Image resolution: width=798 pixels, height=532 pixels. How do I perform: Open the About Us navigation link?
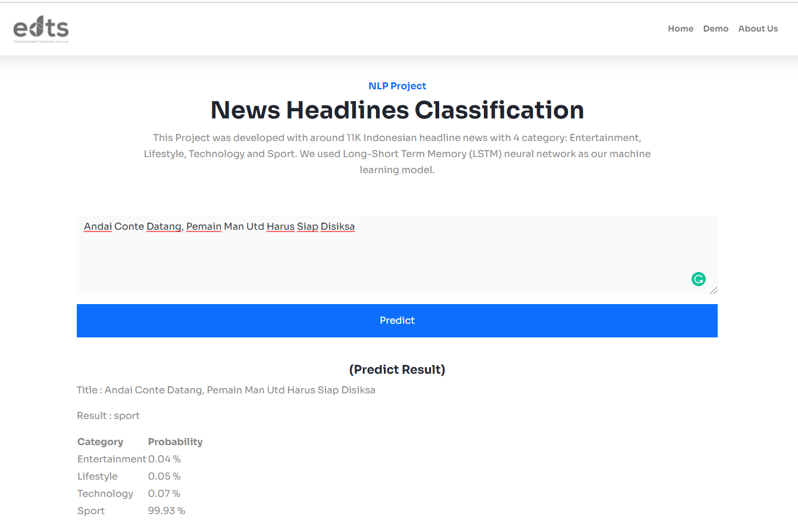coord(758,29)
